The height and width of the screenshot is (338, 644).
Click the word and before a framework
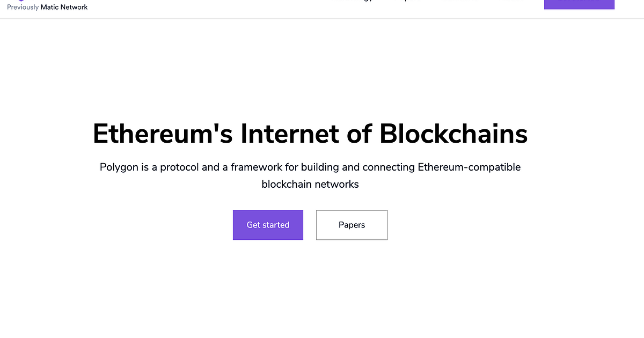click(x=211, y=167)
